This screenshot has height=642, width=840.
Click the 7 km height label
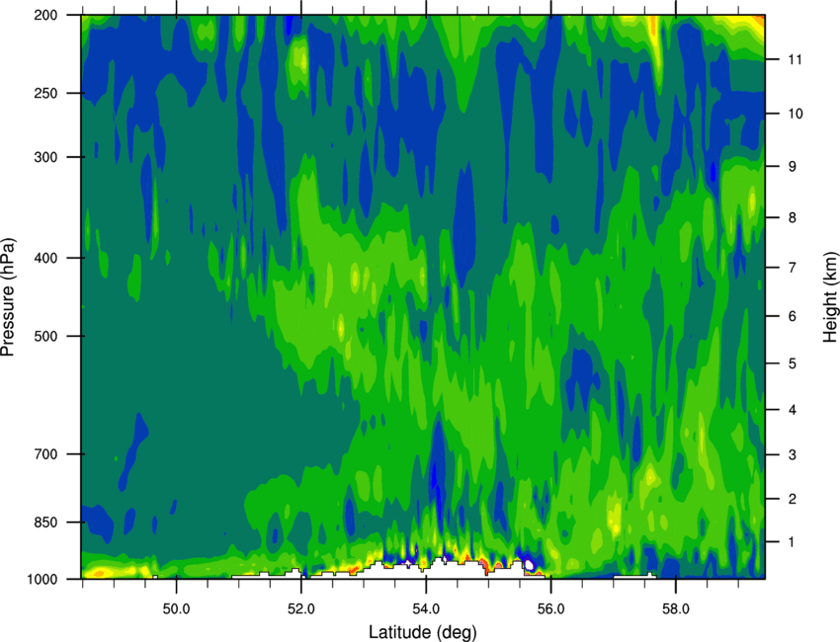(x=793, y=268)
